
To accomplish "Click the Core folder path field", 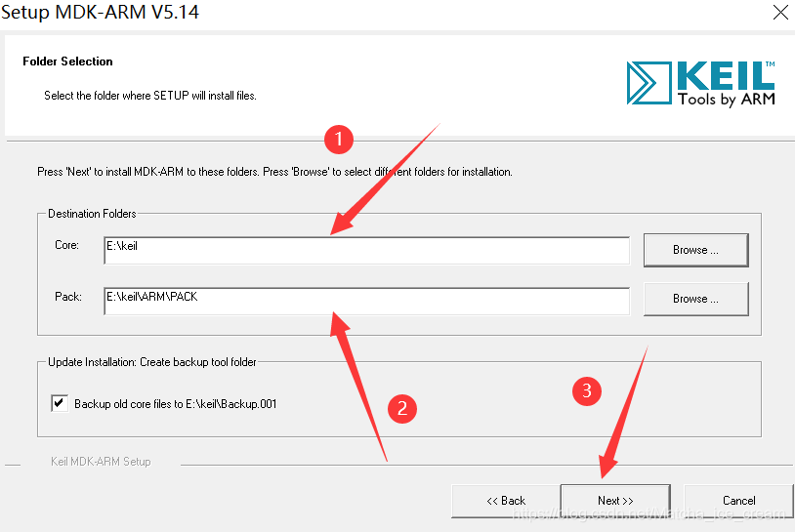I will pos(366,250).
